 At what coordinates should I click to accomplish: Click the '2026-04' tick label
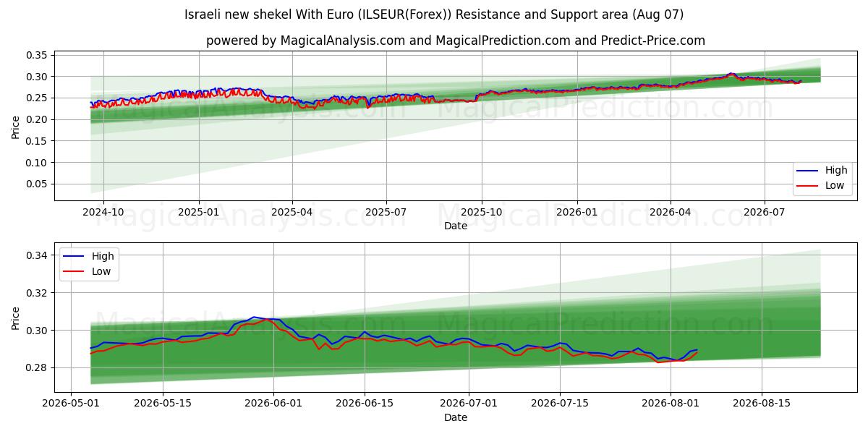click(670, 212)
